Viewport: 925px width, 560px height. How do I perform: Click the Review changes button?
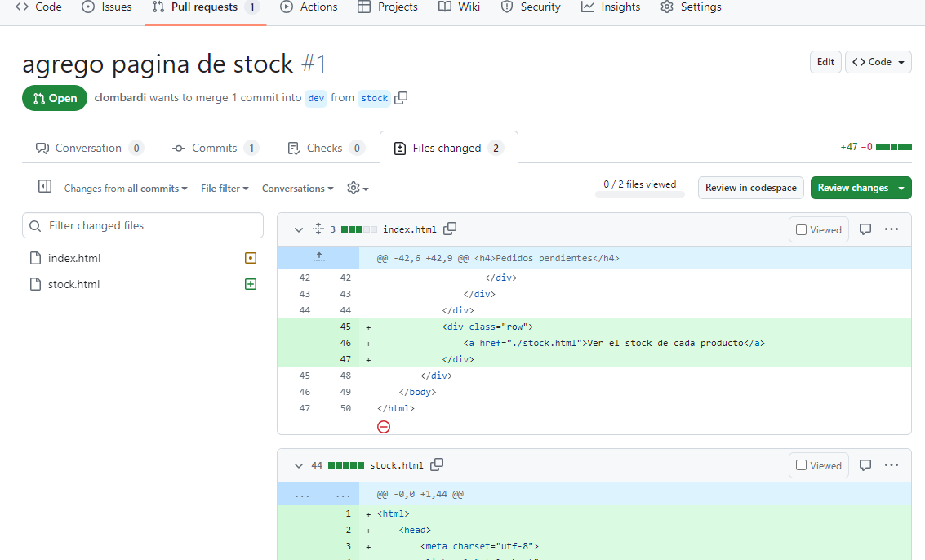pos(853,188)
